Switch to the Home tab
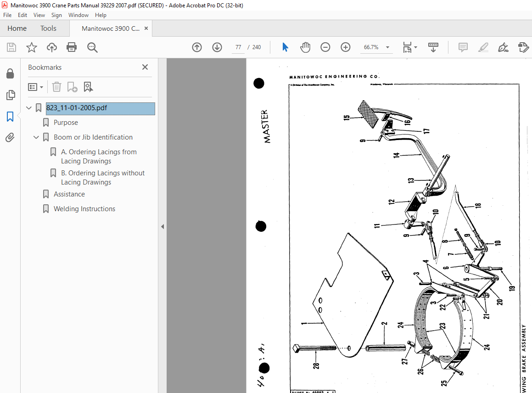This screenshot has width=532, height=393. 17,28
